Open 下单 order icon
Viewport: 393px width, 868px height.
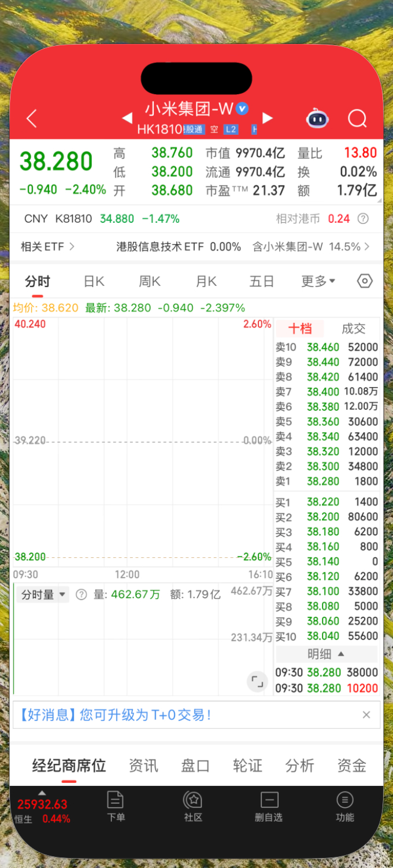(x=116, y=806)
